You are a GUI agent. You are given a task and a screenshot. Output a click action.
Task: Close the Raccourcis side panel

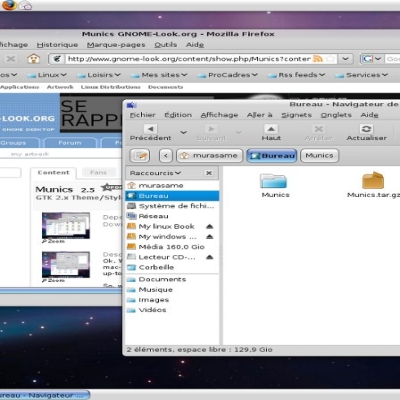click(209, 173)
